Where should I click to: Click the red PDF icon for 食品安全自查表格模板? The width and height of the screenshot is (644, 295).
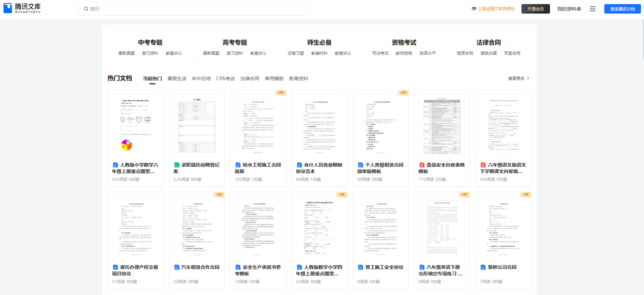[422, 165]
